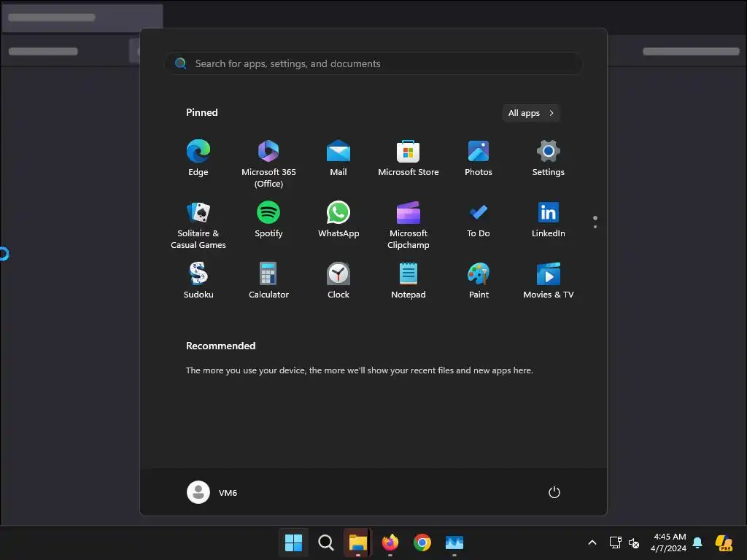Open the Mail app
The height and width of the screenshot is (560, 747).
coord(338,158)
